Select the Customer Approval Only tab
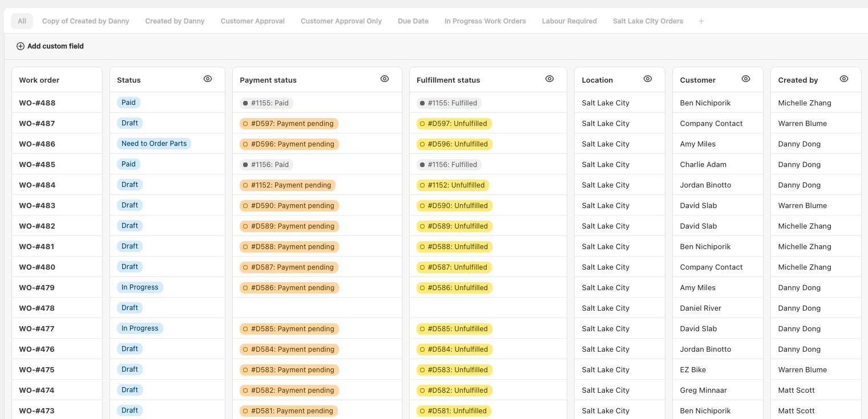Image resolution: width=868 pixels, height=419 pixels. (x=341, y=21)
